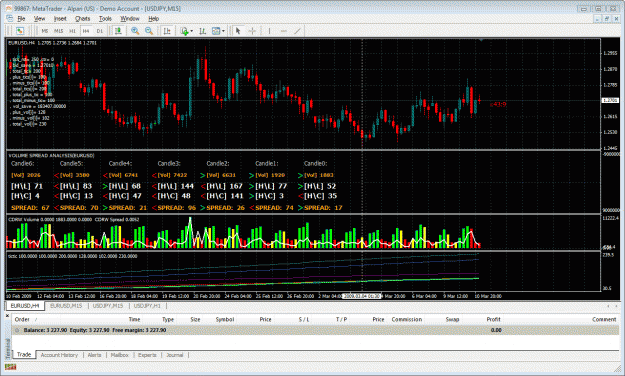625x376 pixels.
Task: Open the Tools menu
Action: (105, 18)
